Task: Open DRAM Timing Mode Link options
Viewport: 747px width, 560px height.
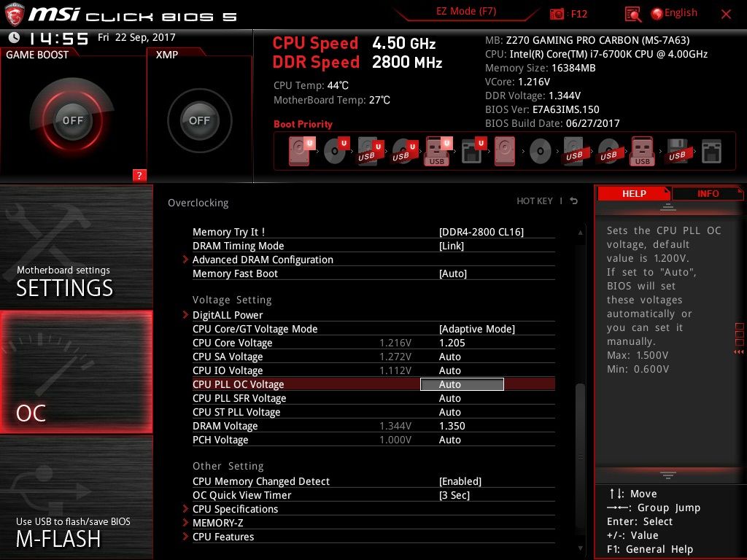Action: coord(451,246)
